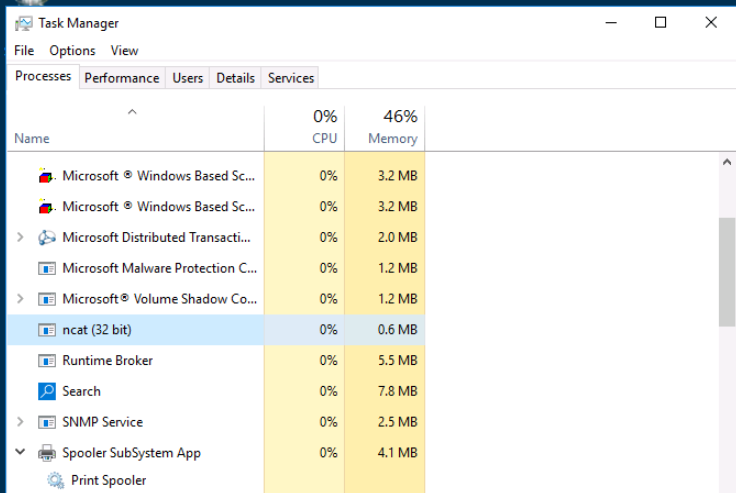736x493 pixels.
Task: Select the Processes tab
Action: coord(43,76)
